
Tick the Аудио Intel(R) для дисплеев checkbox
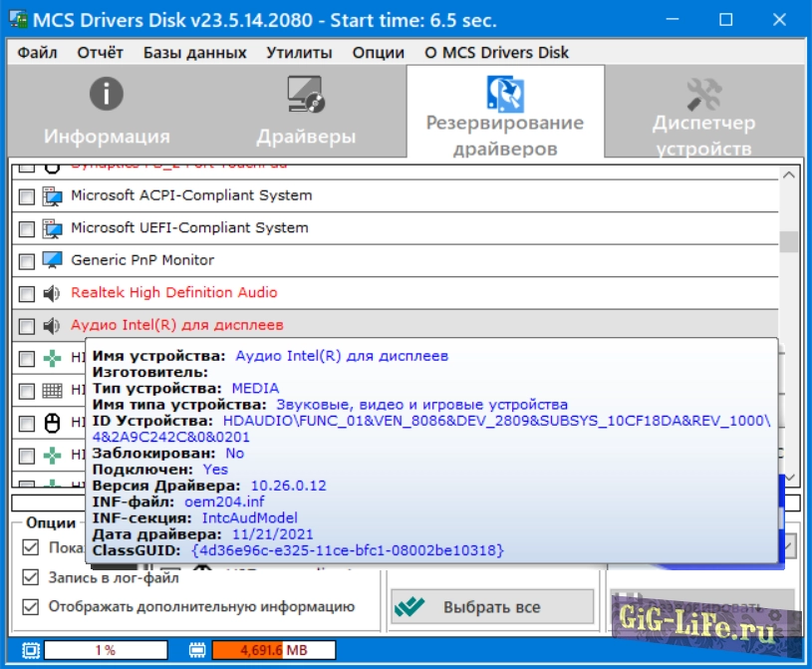27,326
